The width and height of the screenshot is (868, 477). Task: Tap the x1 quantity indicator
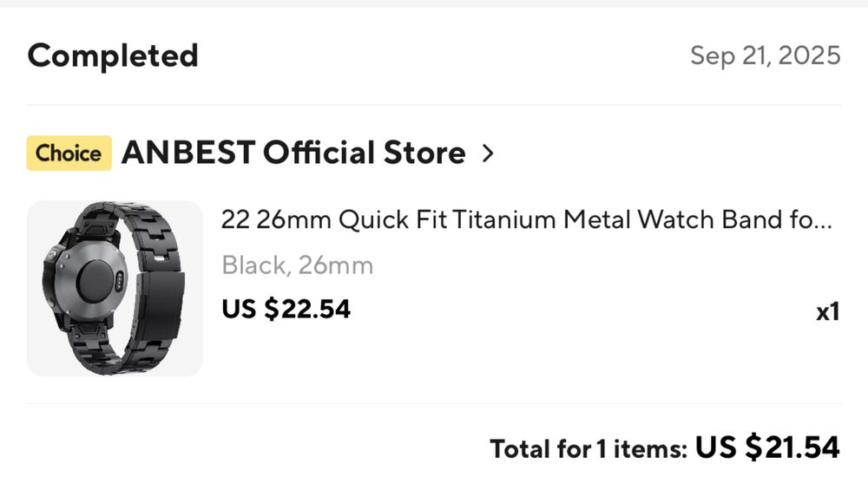(x=827, y=311)
